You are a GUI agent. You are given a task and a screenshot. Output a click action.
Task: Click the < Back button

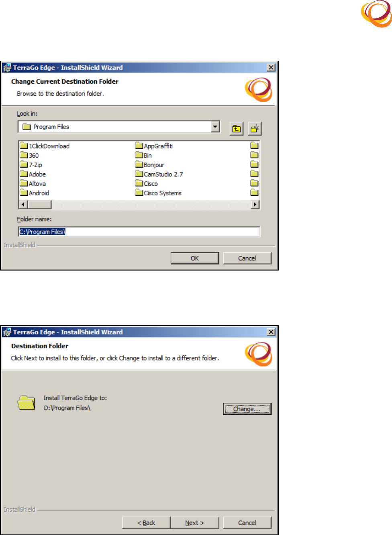pyautogui.click(x=146, y=523)
